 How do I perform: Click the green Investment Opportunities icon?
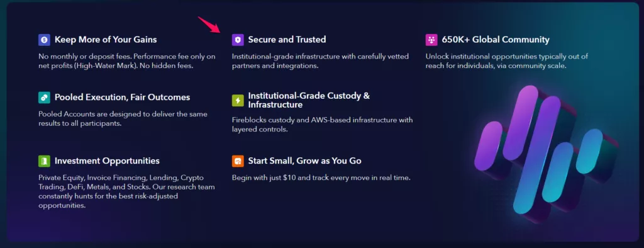pos(45,161)
